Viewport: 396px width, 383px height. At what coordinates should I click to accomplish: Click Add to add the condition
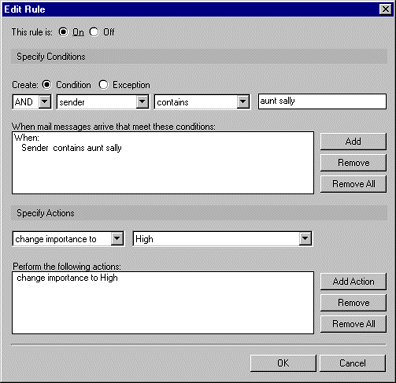pos(353,141)
